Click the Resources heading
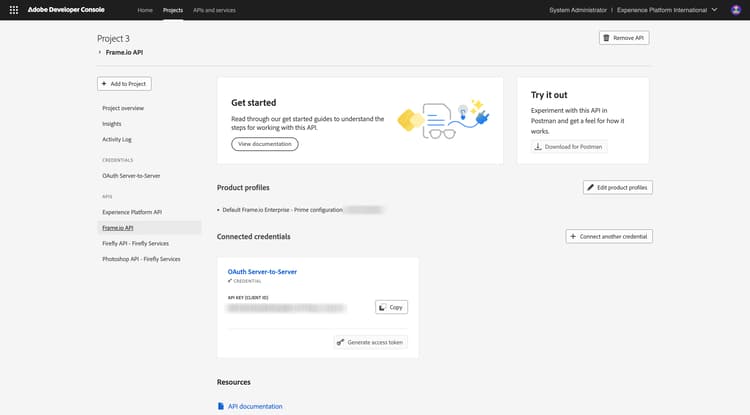This screenshot has height=415, width=750. click(x=233, y=382)
